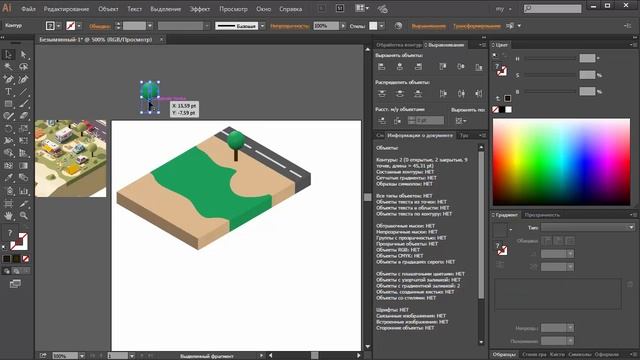Image resolution: width=640 pixels, height=360 pixels.
Task: Open the fill color dropdown in control bar
Action: [x=58, y=26]
